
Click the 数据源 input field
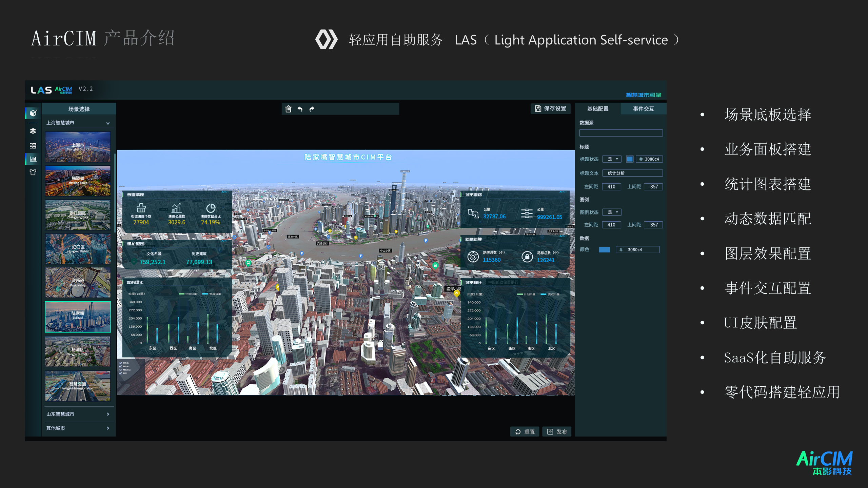coord(621,133)
